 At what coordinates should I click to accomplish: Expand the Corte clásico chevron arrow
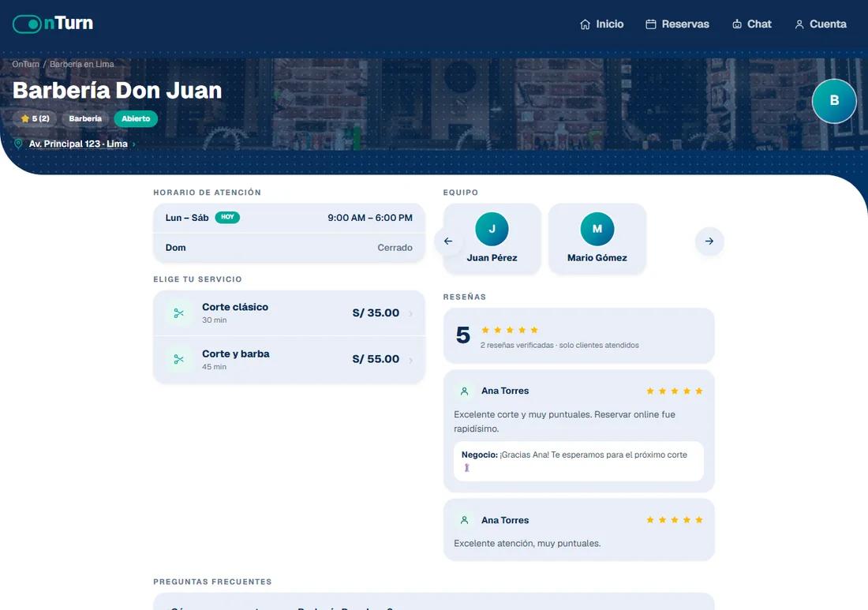click(x=411, y=314)
